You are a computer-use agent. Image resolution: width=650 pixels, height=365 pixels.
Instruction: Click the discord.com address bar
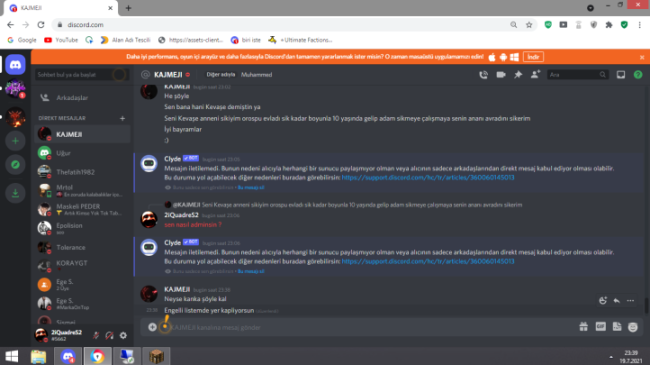pos(282,25)
